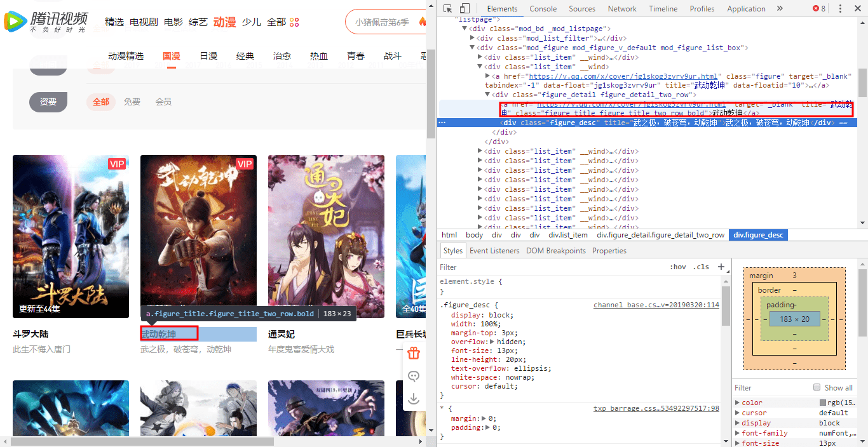Click the + icon to add new style rule

point(721,266)
